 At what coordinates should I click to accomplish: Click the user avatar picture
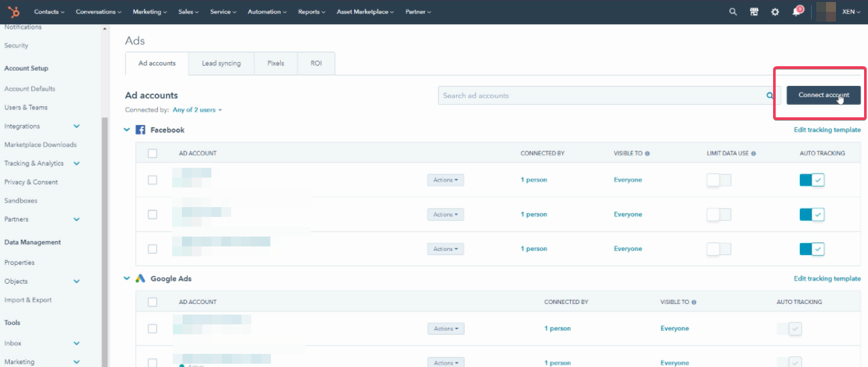coord(827,12)
